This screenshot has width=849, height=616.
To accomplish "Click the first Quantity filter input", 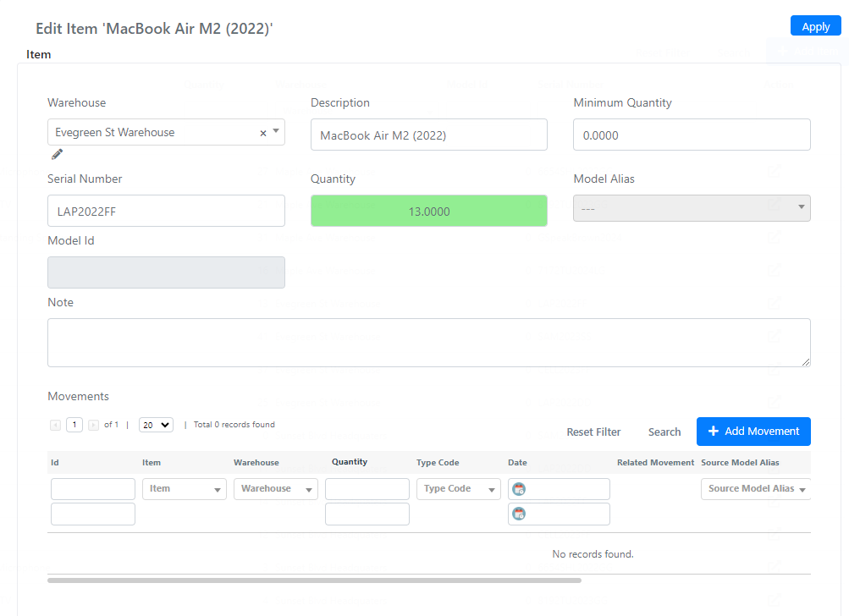I will click(x=367, y=489).
